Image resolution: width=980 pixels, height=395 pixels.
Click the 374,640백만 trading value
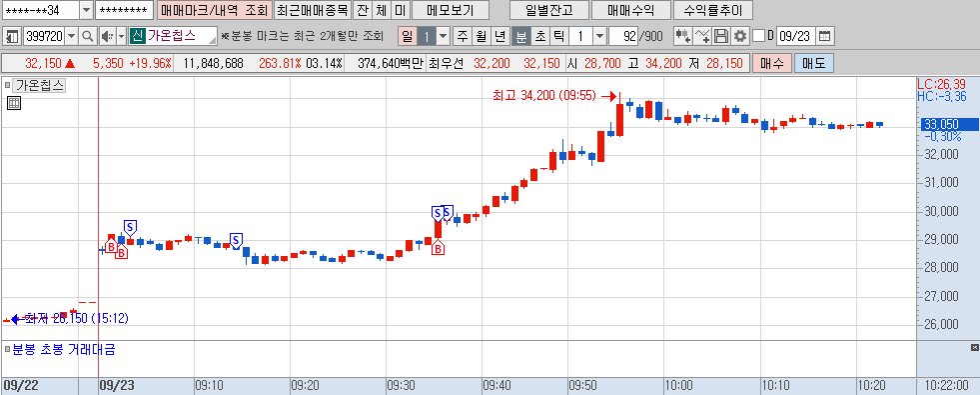click(x=392, y=64)
